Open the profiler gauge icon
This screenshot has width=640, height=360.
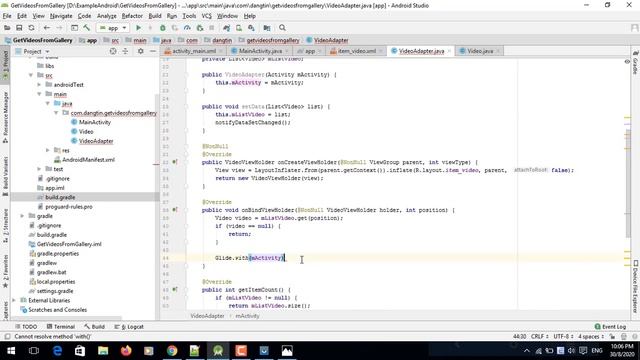187,28
